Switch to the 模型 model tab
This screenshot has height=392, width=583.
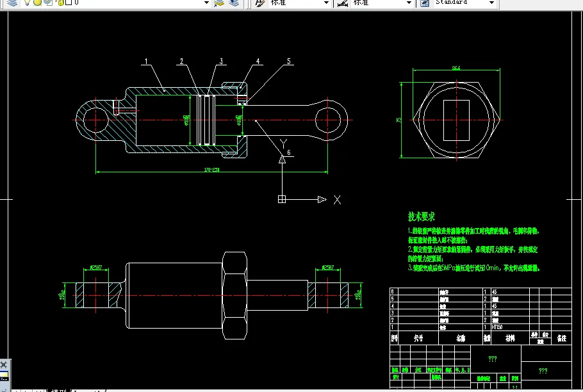point(59,391)
